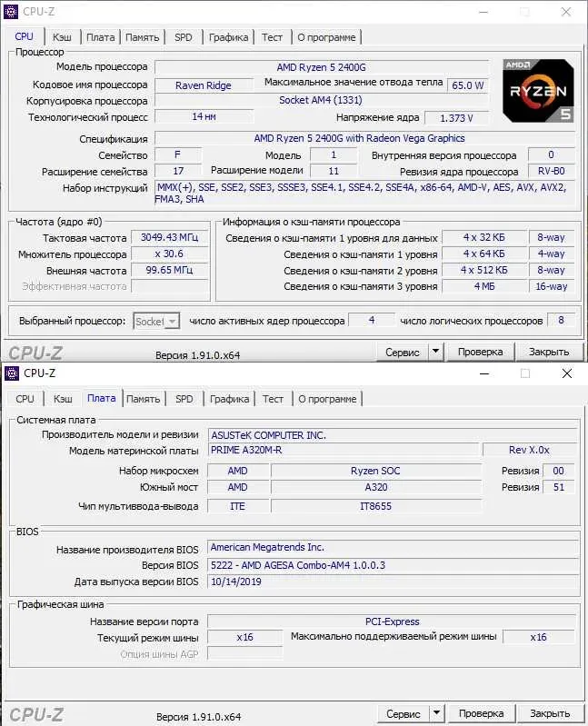Click the Сервис button in the bottom window

404,713
